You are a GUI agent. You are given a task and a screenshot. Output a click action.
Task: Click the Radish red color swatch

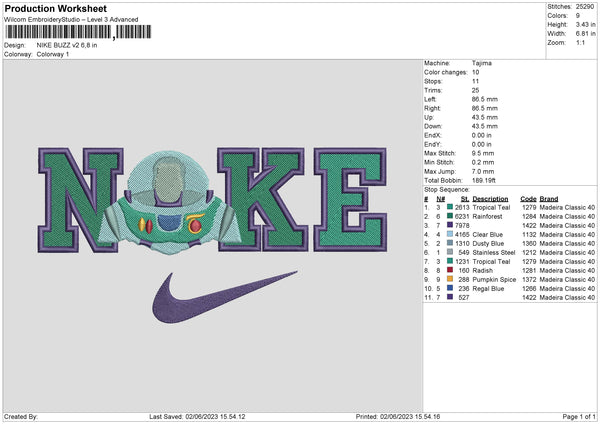point(450,270)
